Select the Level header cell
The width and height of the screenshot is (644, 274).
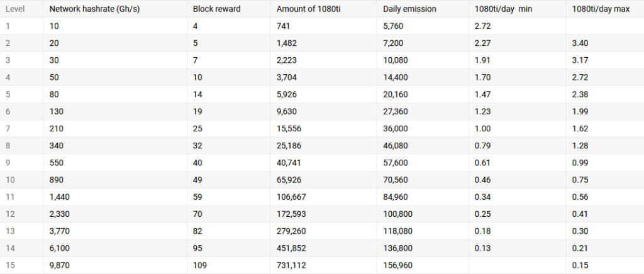coord(21,9)
